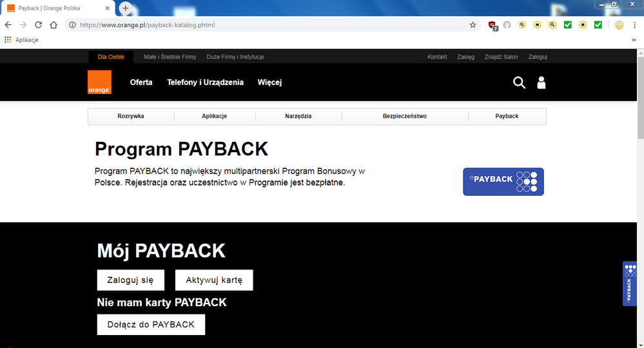Open the Aplikacje apps shortcut
This screenshot has width=644, height=348.
21,40
